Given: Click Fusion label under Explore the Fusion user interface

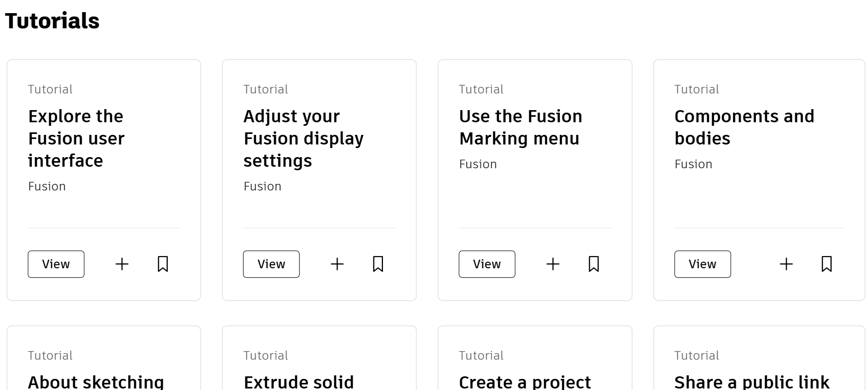Looking at the screenshot, I should (x=47, y=186).
